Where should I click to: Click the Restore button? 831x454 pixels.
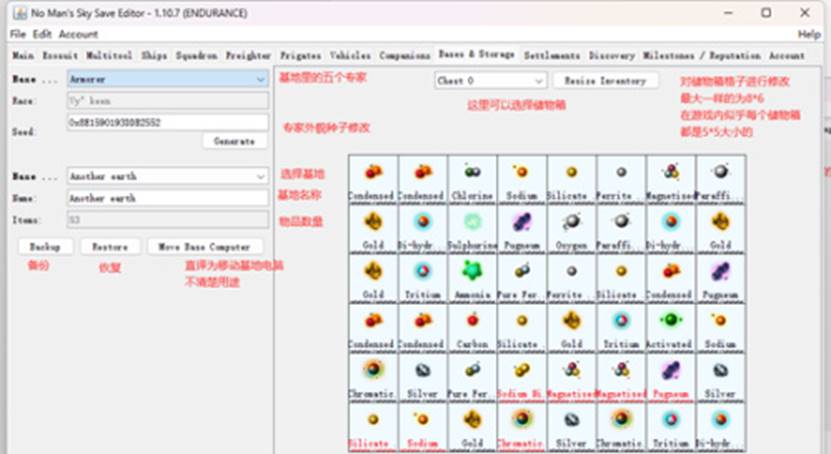110,247
